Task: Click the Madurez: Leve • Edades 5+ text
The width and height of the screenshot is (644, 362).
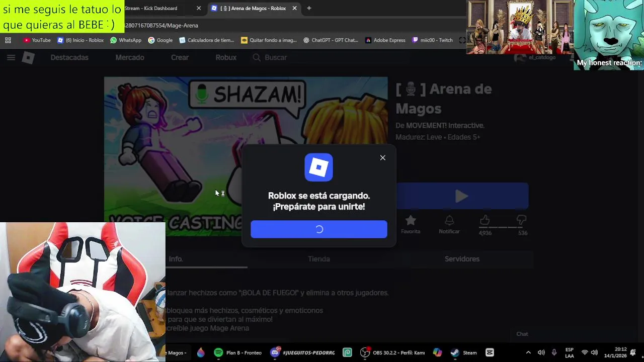Action: click(438, 137)
